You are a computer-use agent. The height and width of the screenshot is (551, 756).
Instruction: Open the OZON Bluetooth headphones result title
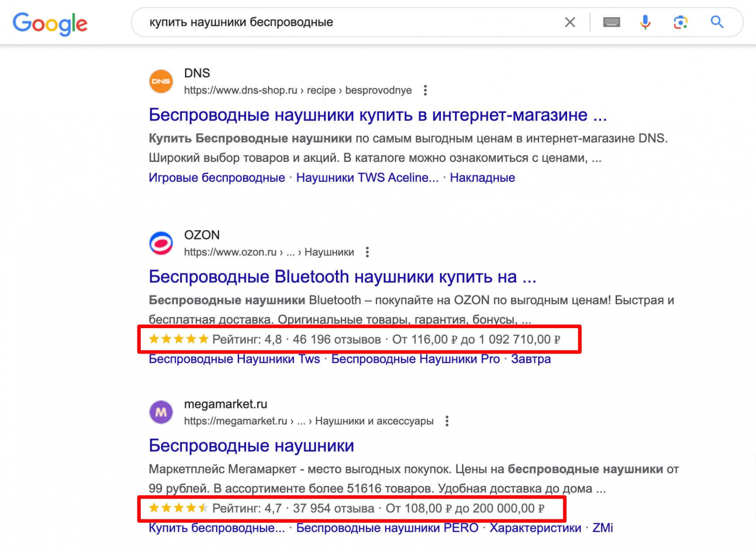pyautogui.click(x=342, y=277)
